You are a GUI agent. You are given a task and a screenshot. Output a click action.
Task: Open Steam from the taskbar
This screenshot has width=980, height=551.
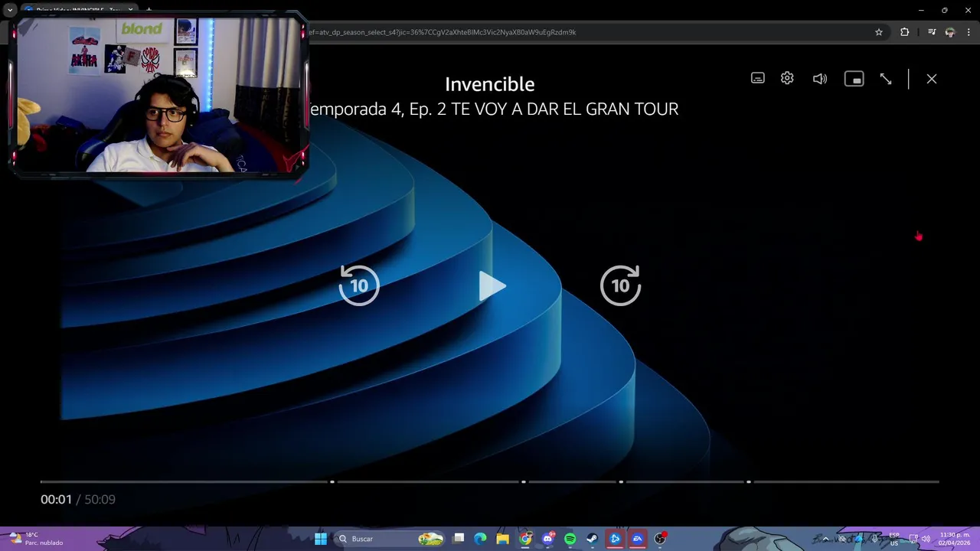coord(592,539)
